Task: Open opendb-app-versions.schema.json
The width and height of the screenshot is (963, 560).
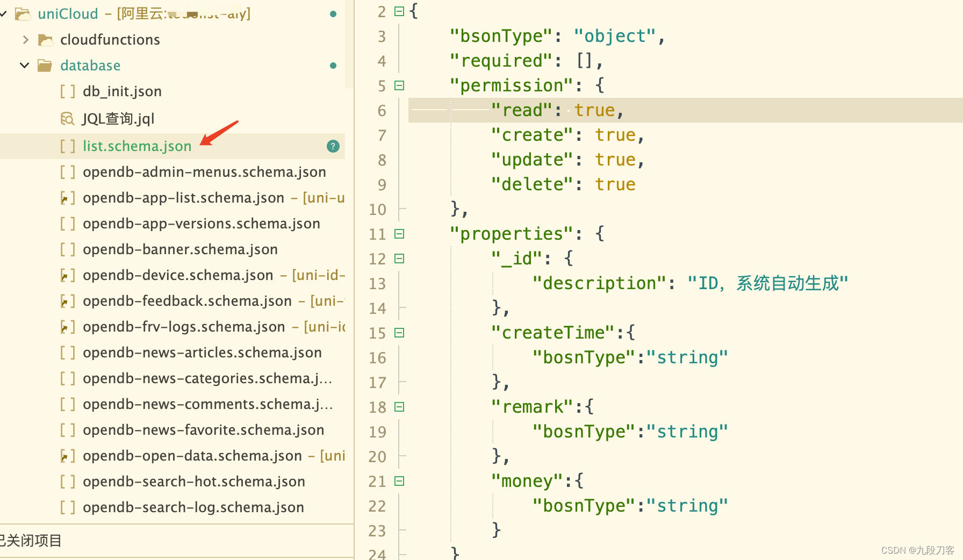Action: pyautogui.click(x=202, y=224)
